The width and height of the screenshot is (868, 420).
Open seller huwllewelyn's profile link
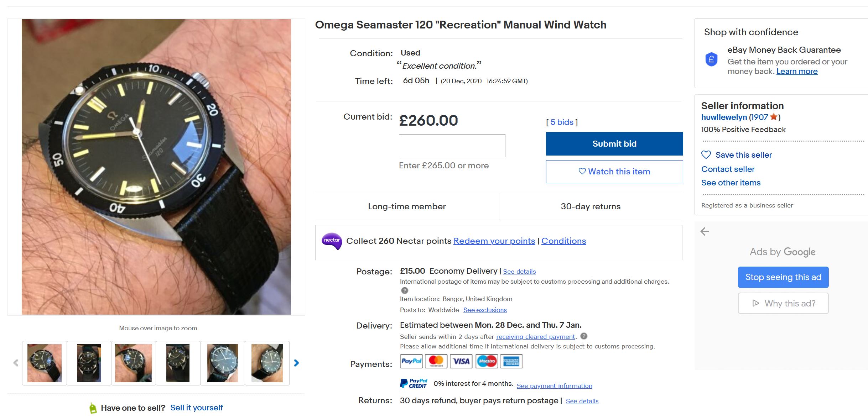point(724,117)
